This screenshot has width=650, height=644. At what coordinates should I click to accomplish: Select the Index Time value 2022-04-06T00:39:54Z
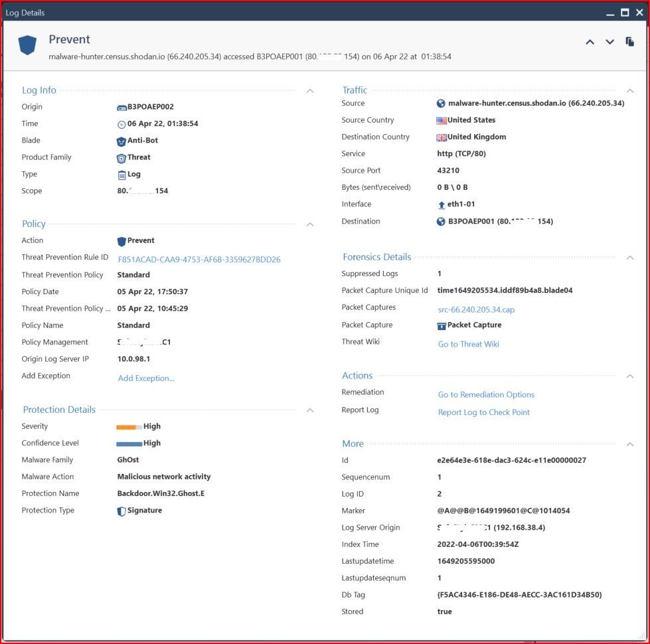click(x=478, y=544)
